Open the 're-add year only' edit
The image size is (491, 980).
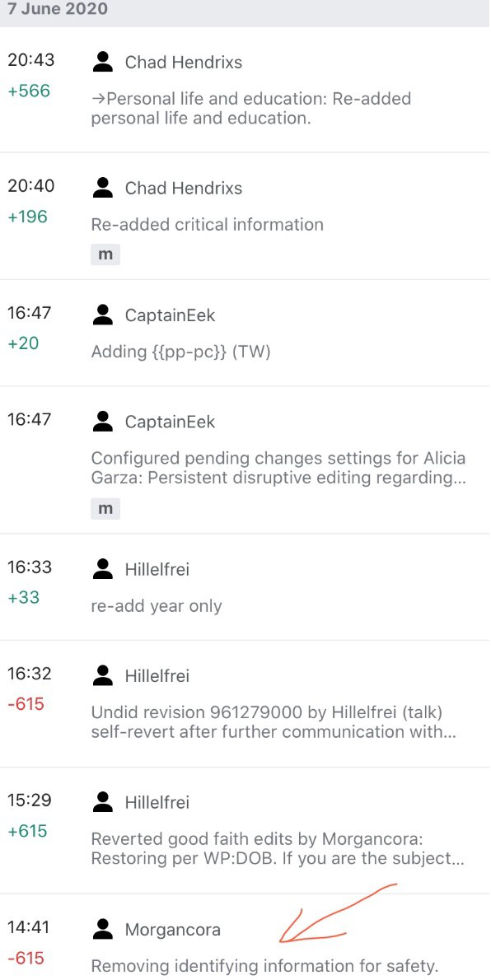coord(157,606)
